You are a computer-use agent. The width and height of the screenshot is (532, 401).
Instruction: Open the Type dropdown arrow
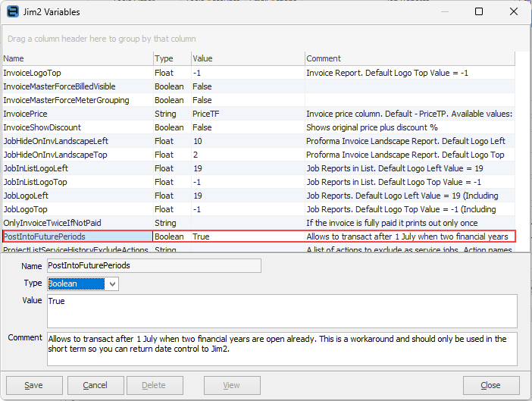(112, 284)
